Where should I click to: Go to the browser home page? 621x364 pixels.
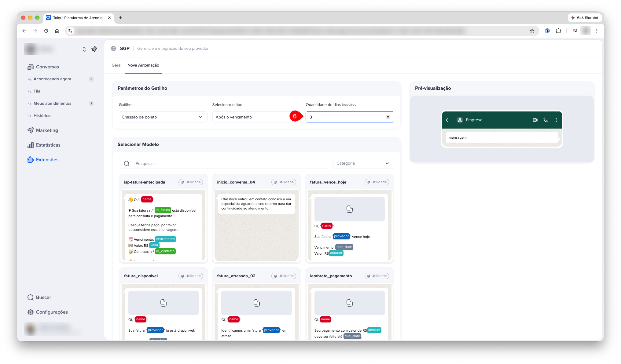point(57,31)
